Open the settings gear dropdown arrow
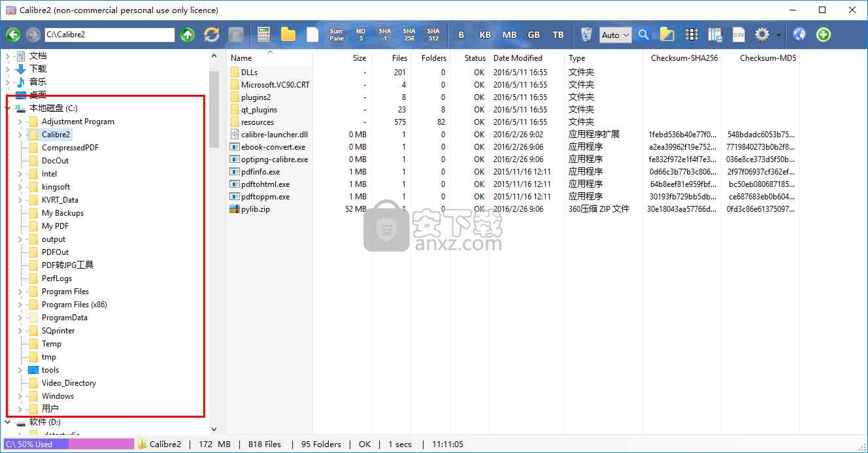This screenshot has width=868, height=453. point(778,35)
